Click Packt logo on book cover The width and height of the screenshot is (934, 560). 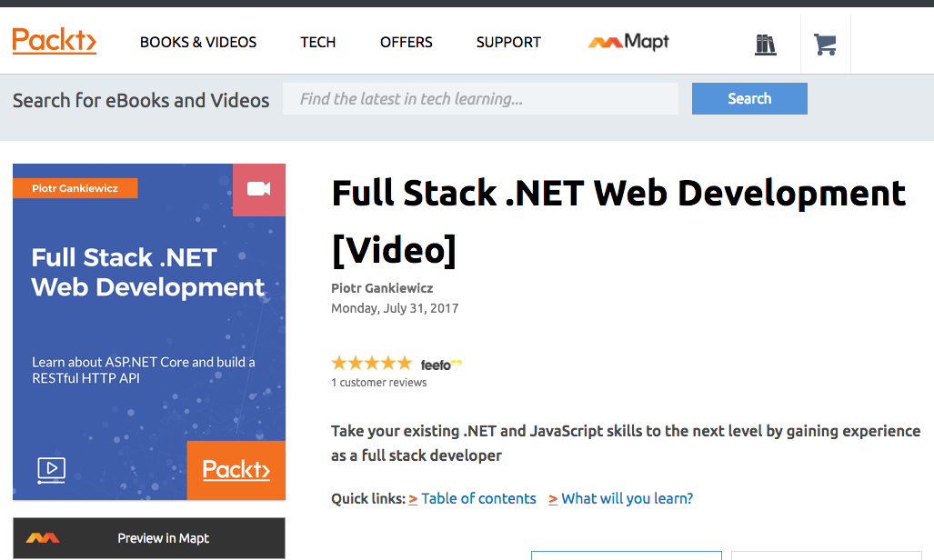point(236,470)
